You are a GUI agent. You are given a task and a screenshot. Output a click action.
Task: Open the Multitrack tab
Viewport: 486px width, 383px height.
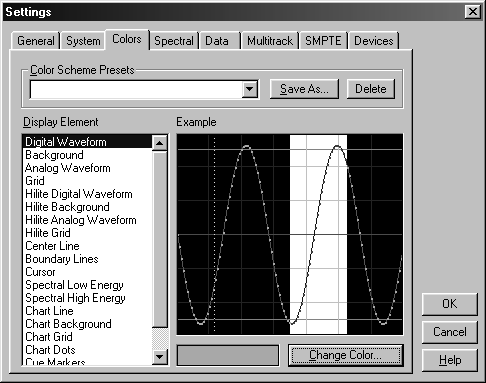(x=270, y=41)
